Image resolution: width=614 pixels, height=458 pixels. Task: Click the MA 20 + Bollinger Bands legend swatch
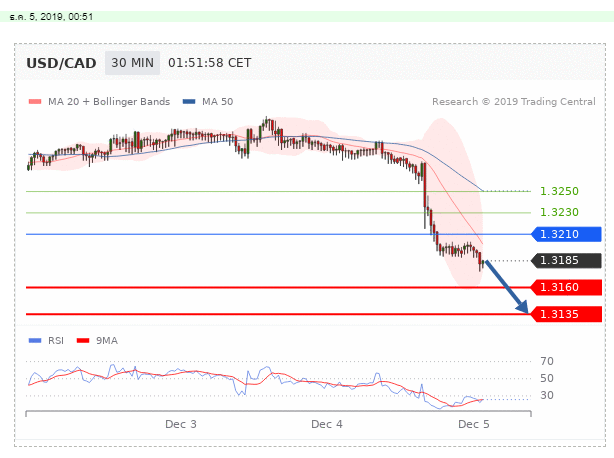[35, 102]
